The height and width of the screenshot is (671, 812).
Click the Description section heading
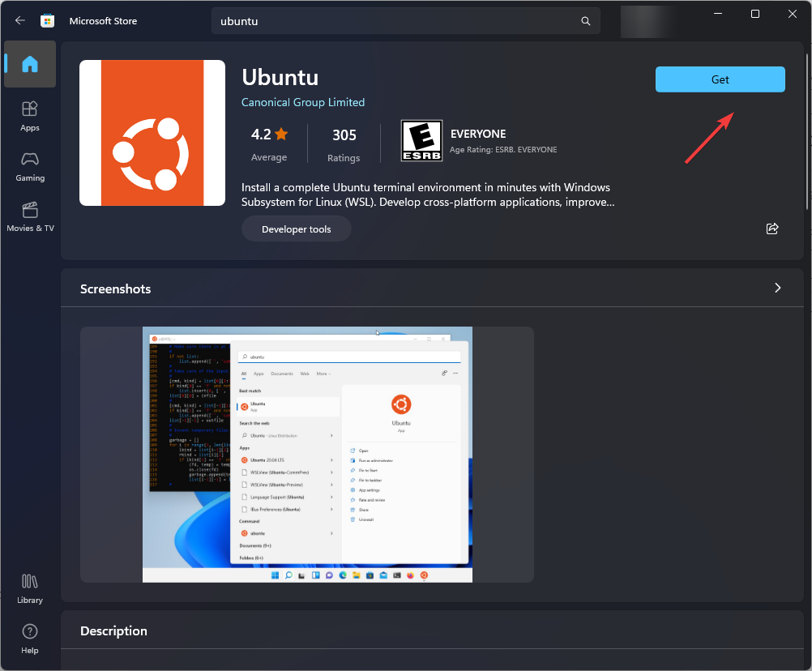(x=113, y=630)
